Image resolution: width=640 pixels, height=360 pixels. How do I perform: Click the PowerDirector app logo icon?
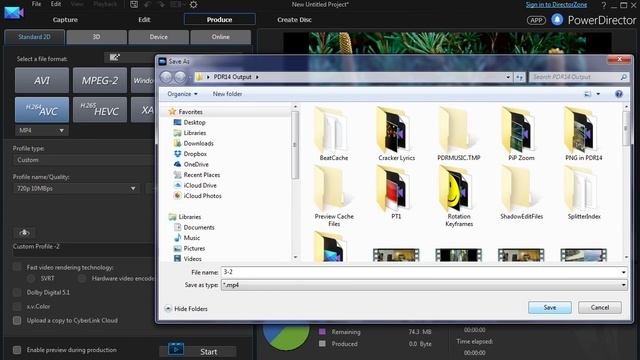tap(14, 13)
